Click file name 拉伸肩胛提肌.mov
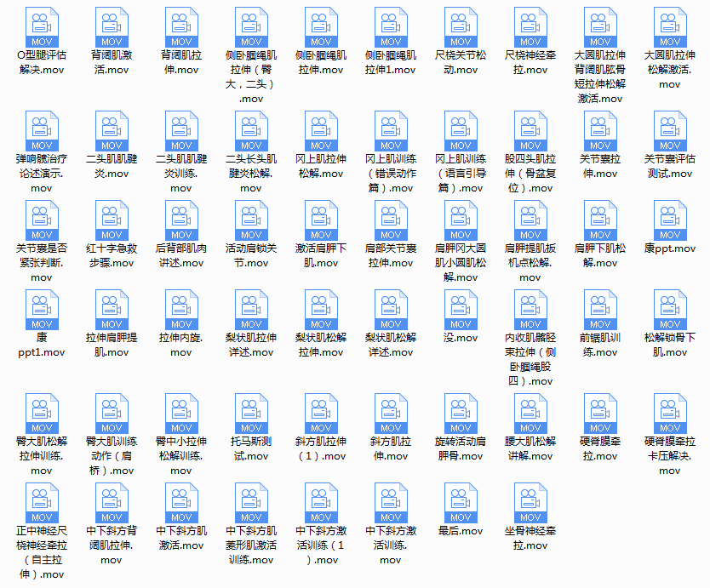Image resolution: width=710 pixels, height=588 pixels. (x=112, y=345)
